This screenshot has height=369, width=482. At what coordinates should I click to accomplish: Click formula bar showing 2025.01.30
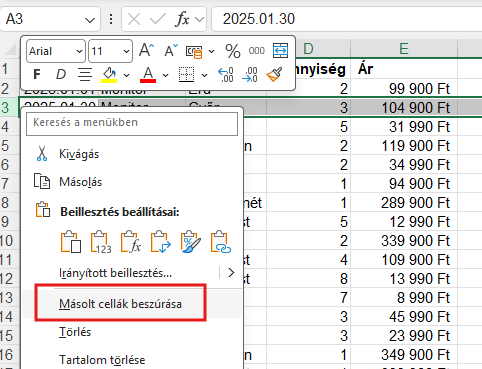coord(347,19)
